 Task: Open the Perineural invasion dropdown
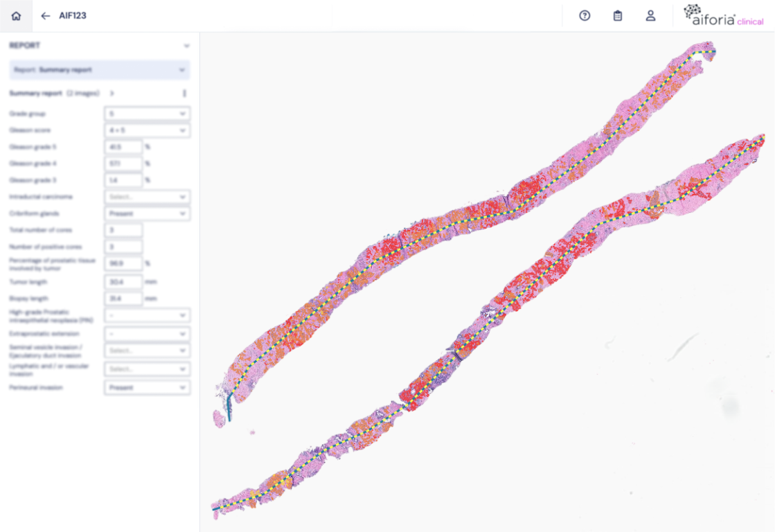pyautogui.click(x=147, y=388)
